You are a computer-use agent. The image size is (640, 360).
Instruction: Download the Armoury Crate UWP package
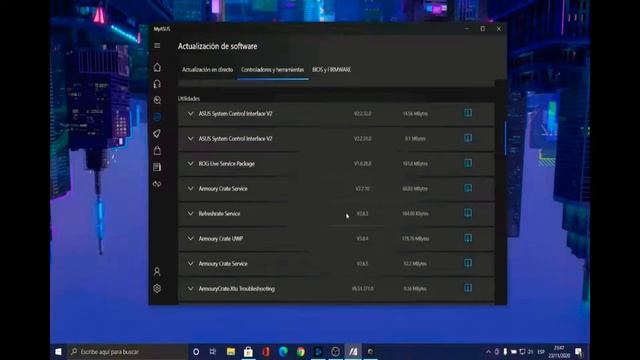[x=468, y=238]
